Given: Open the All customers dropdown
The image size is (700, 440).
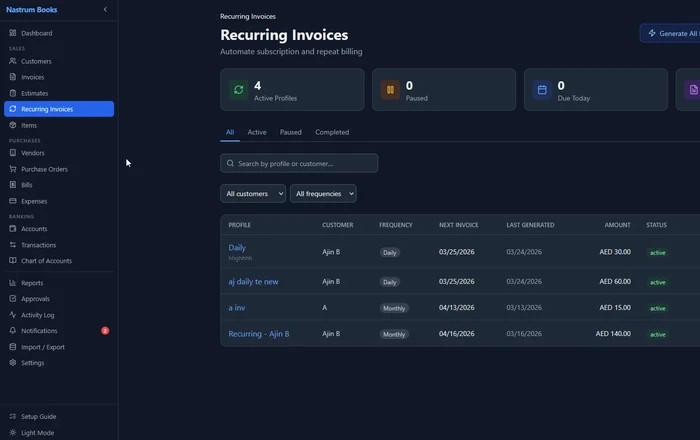Looking at the screenshot, I should [253, 194].
